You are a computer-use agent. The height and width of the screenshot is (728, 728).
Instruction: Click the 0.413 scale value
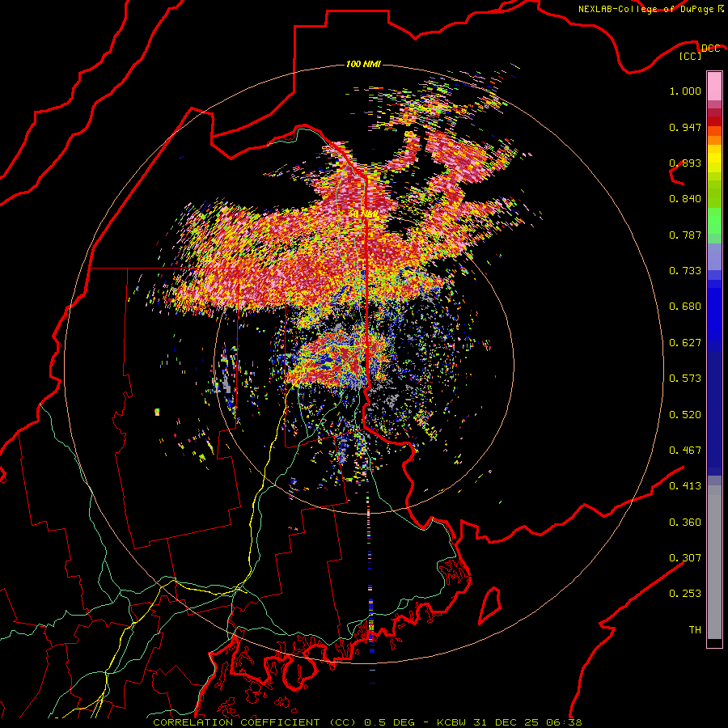(x=685, y=486)
